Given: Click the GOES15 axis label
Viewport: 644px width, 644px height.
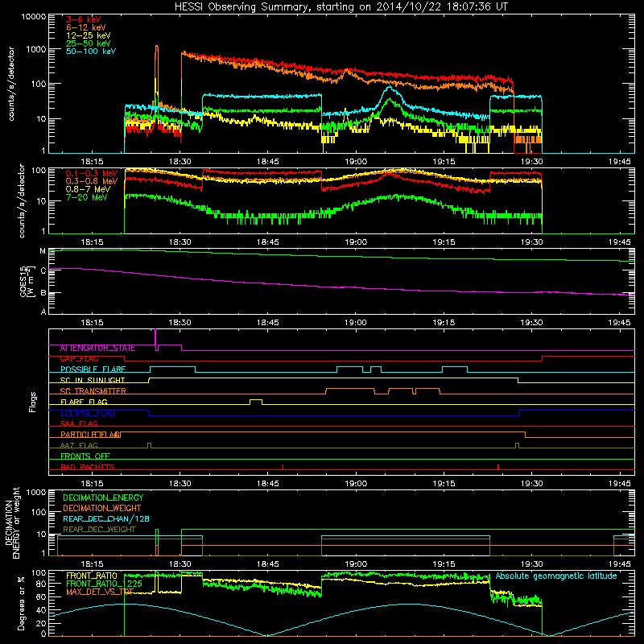Looking at the screenshot, I should tap(27, 281).
